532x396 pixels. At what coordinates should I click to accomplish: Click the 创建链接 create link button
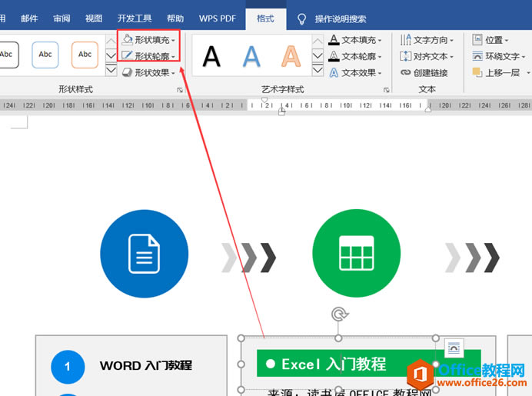click(x=424, y=72)
